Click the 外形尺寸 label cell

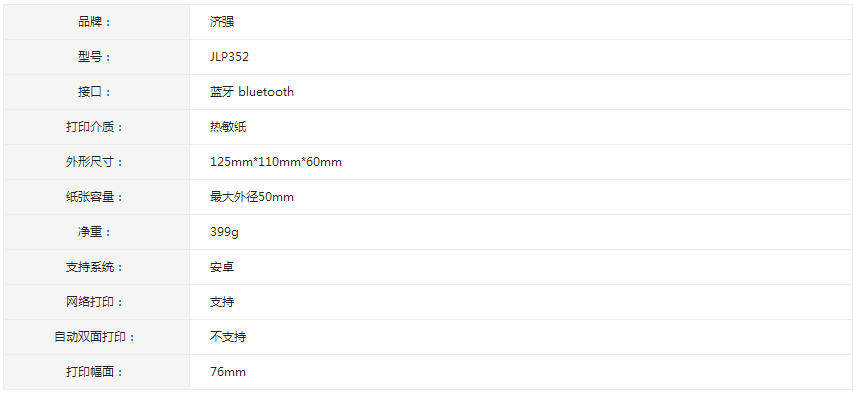pyautogui.click(x=96, y=162)
